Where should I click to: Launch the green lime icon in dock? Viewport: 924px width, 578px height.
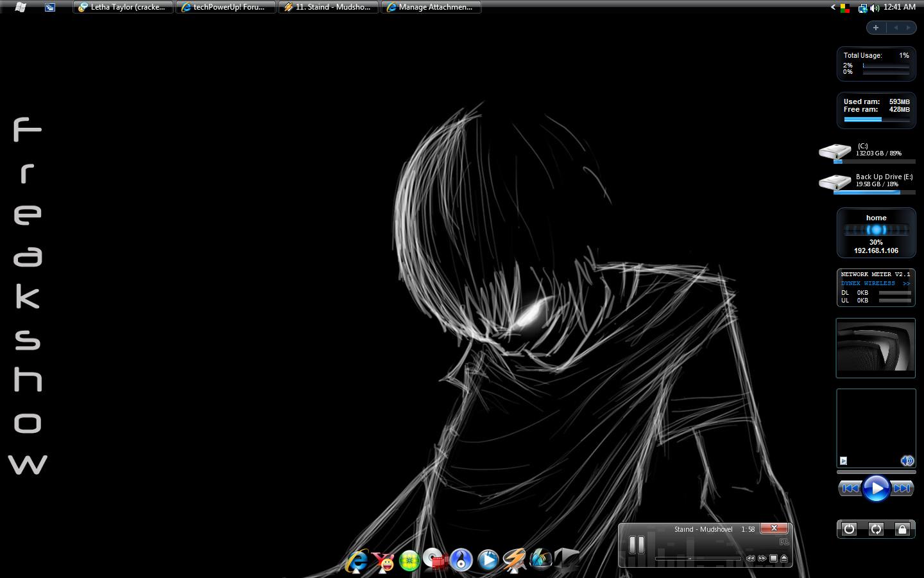409,561
